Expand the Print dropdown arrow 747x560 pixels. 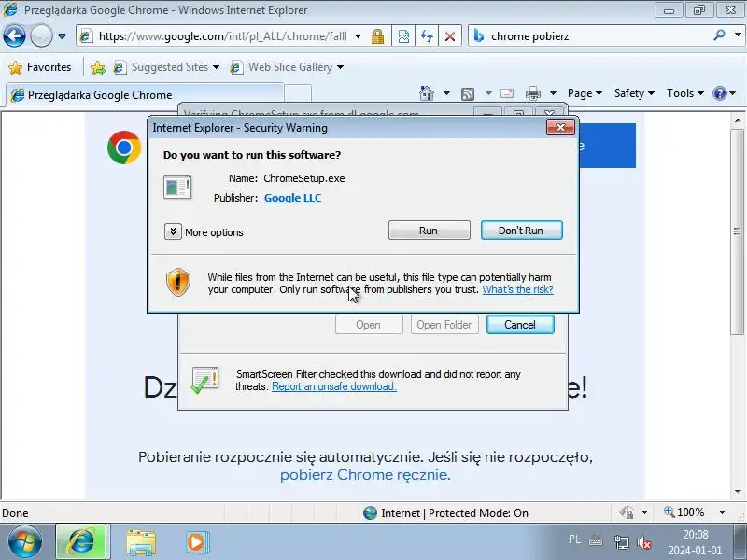553,93
